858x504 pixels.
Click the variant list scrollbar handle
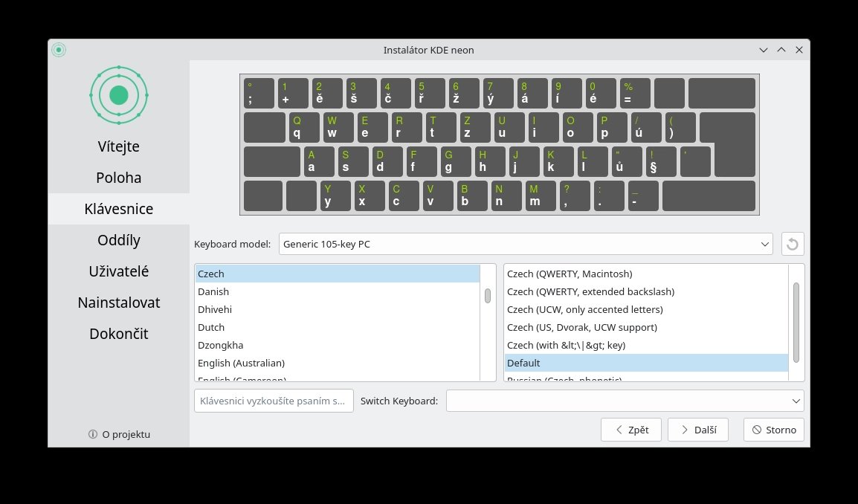(x=796, y=323)
